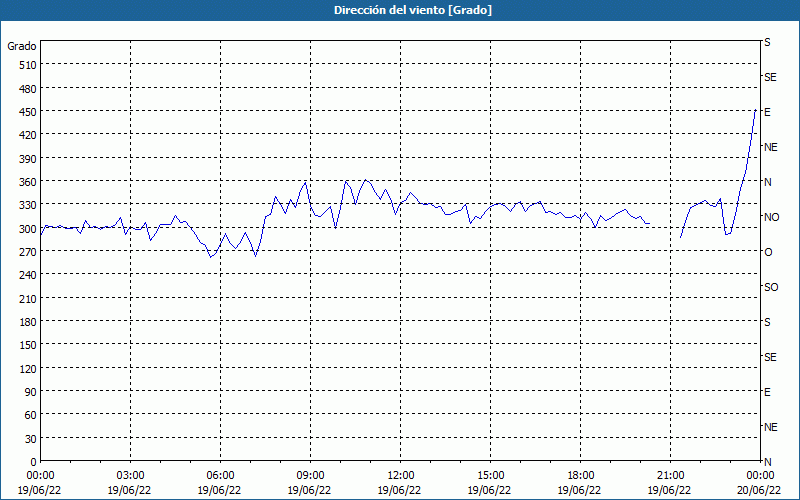Click the 21:00 time axis label
This screenshot has width=800, height=500.
click(670, 476)
